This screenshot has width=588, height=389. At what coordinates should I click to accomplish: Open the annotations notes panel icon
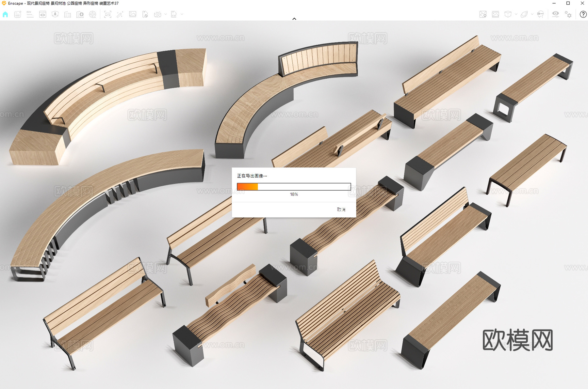pos(18,14)
